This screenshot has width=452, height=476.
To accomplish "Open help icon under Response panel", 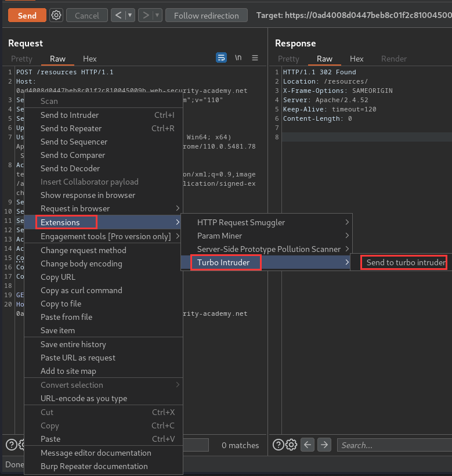I will click(278, 445).
